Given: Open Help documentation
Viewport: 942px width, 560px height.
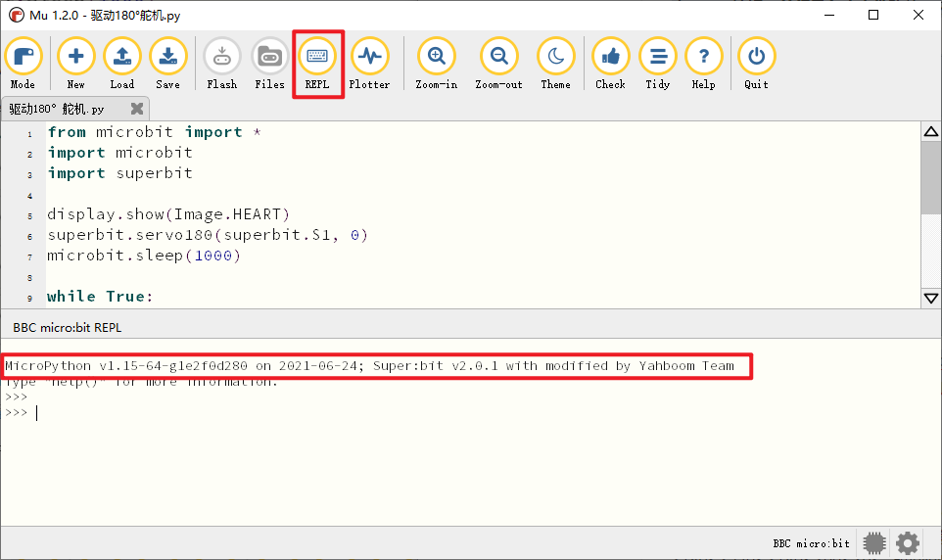Looking at the screenshot, I should (703, 64).
